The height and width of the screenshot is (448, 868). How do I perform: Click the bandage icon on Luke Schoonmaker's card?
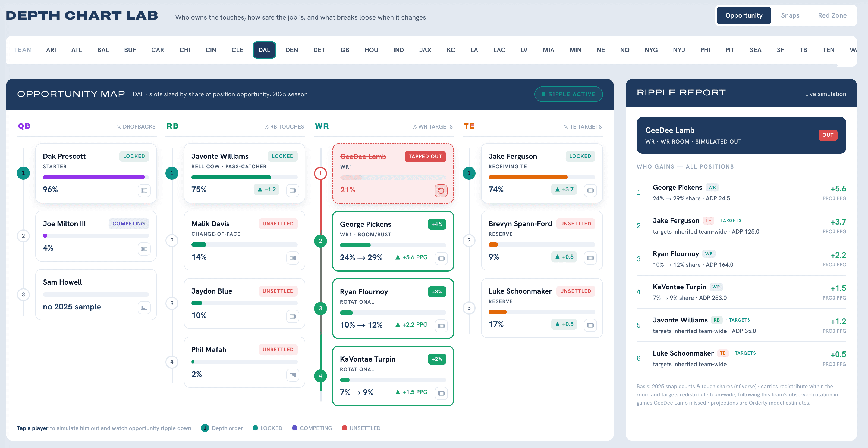click(590, 326)
